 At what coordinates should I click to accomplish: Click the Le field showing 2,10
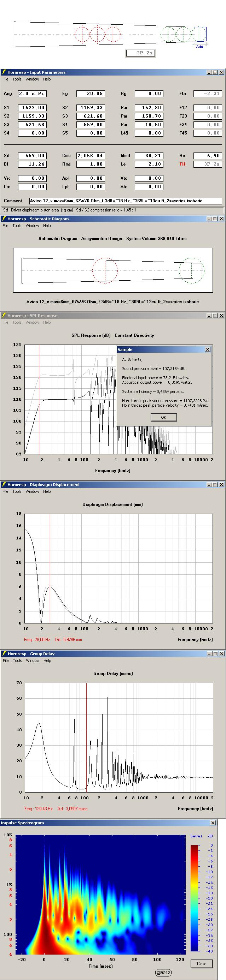coord(149,165)
